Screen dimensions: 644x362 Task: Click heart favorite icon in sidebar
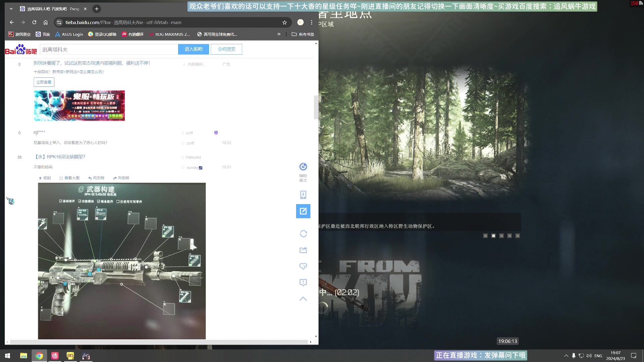point(303,266)
